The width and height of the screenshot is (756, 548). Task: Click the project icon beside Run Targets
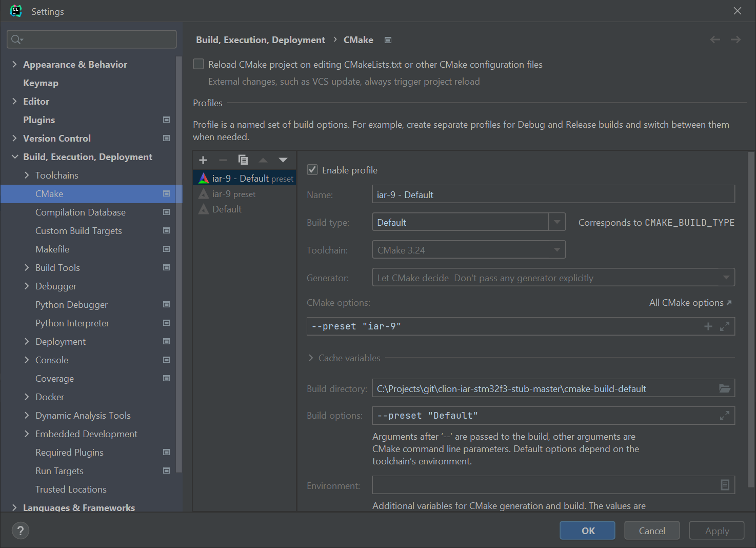(166, 471)
